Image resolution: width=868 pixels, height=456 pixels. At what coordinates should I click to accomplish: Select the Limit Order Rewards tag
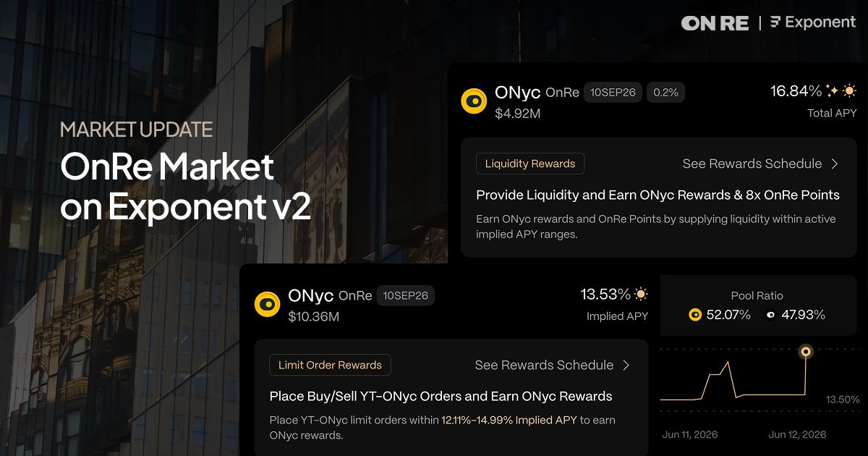tap(330, 365)
